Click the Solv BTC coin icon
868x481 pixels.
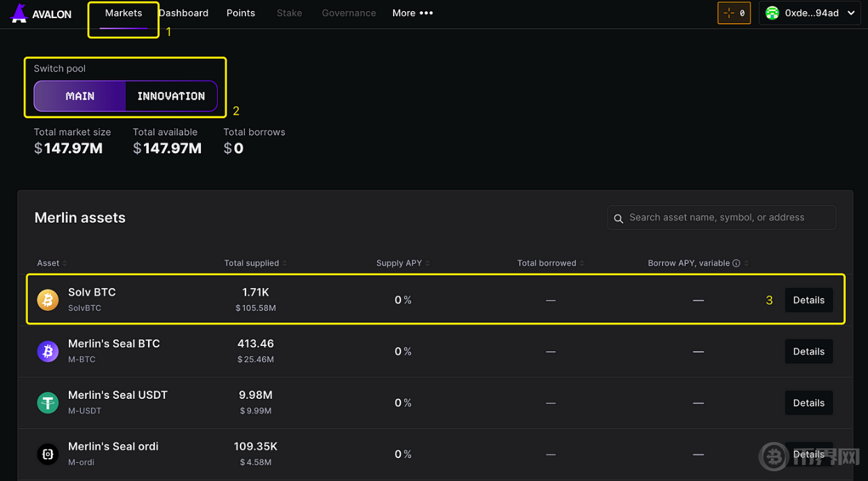[48, 300]
